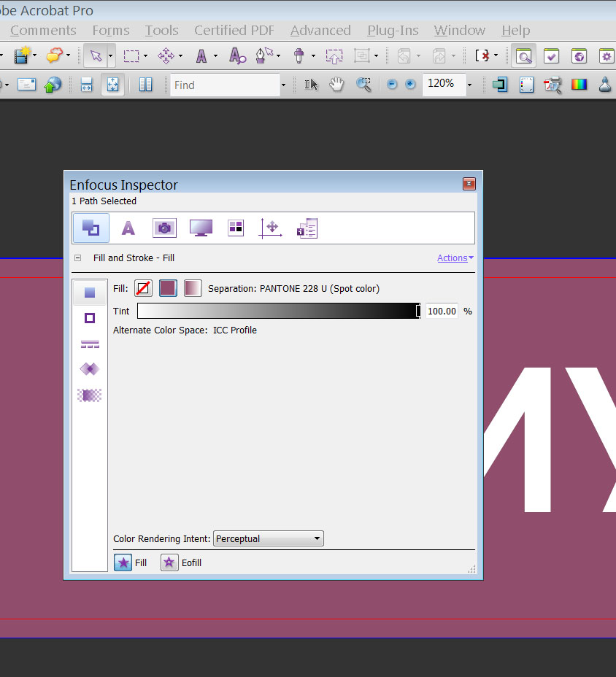Open the Comments menu
The image size is (616, 677).
click(43, 30)
